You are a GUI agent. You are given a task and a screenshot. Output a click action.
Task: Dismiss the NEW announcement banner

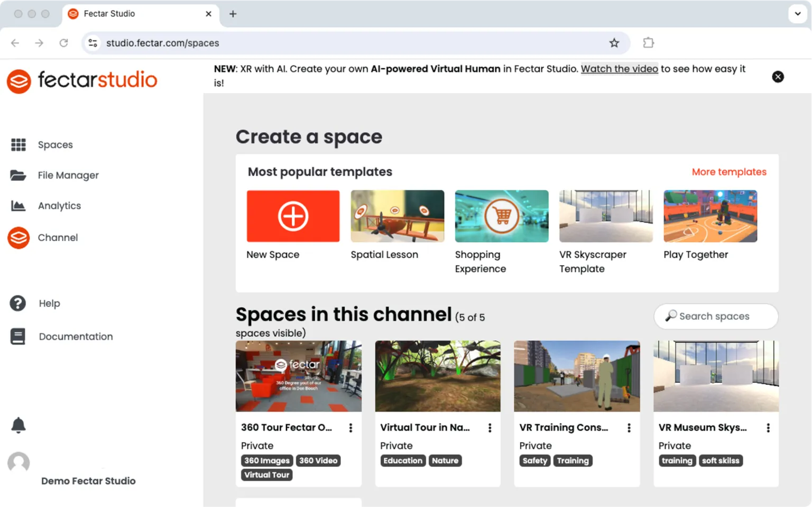point(778,77)
